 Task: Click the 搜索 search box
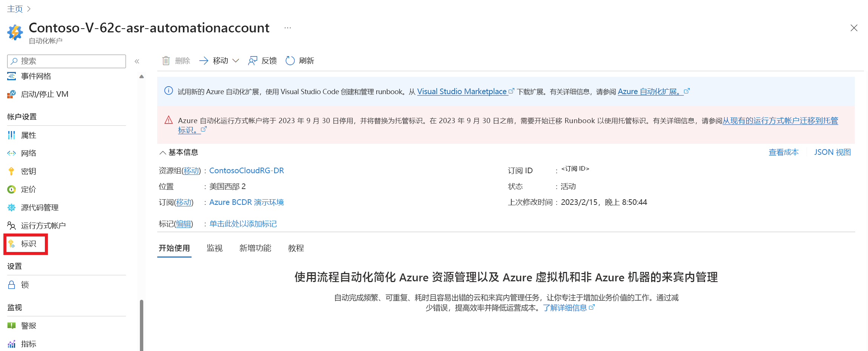66,61
